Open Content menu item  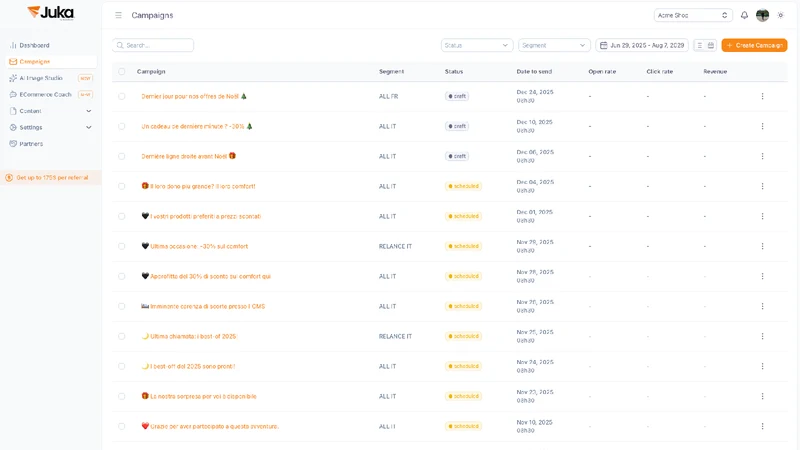pyautogui.click(x=51, y=111)
